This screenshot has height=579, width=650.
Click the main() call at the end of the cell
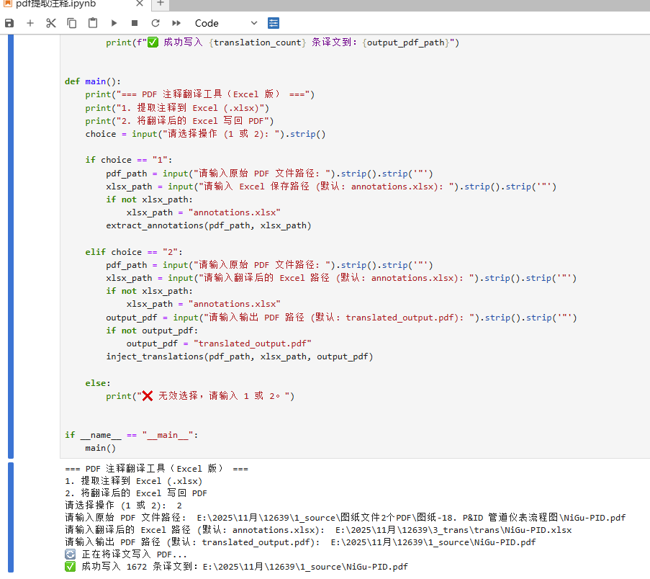tap(100, 448)
